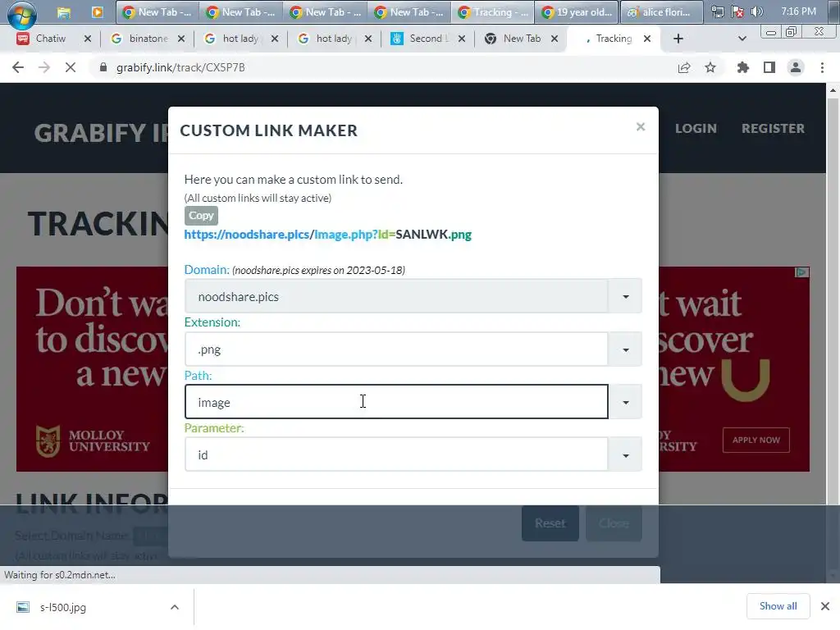Open volume control in system tray
840x630 pixels.
(x=757, y=11)
